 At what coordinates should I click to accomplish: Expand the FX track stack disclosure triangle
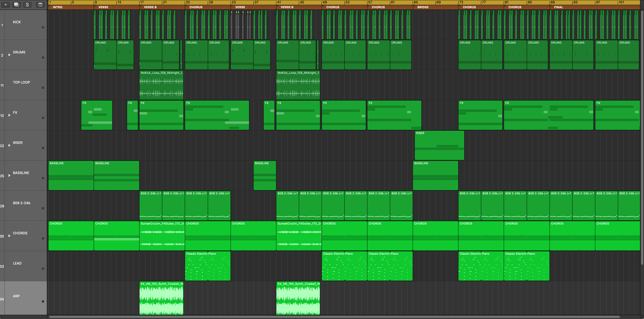[9, 115]
